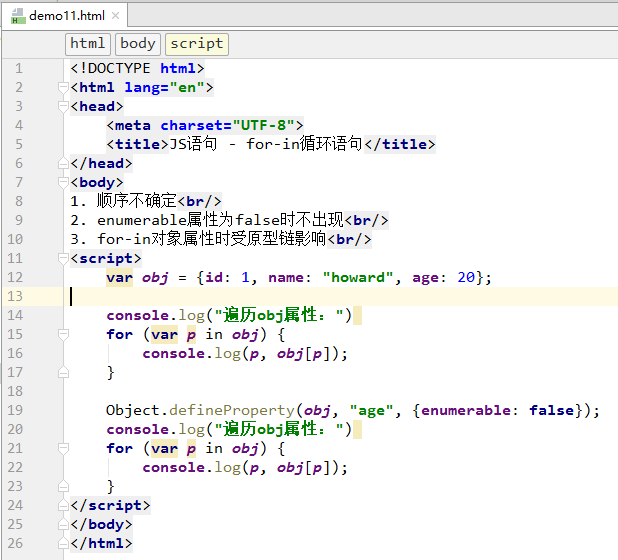Select the html breadcrumb
Screen dimensions: 618x560
[87, 43]
